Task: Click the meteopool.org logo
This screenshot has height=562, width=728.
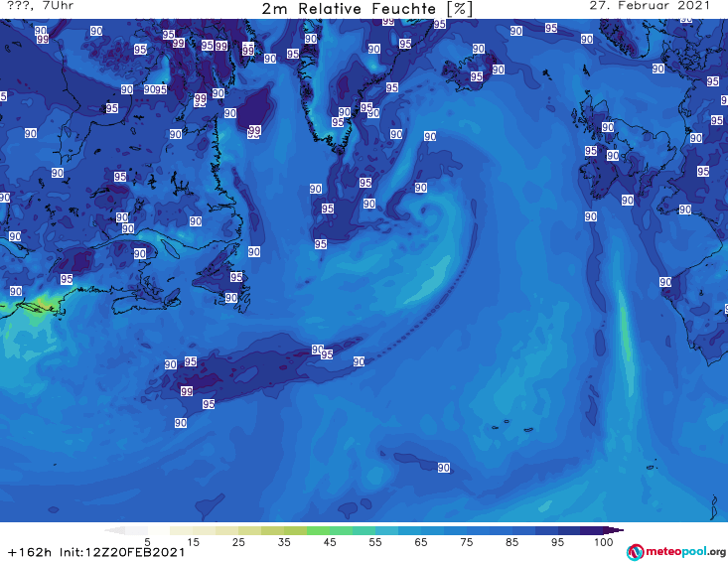Action: tap(676, 552)
